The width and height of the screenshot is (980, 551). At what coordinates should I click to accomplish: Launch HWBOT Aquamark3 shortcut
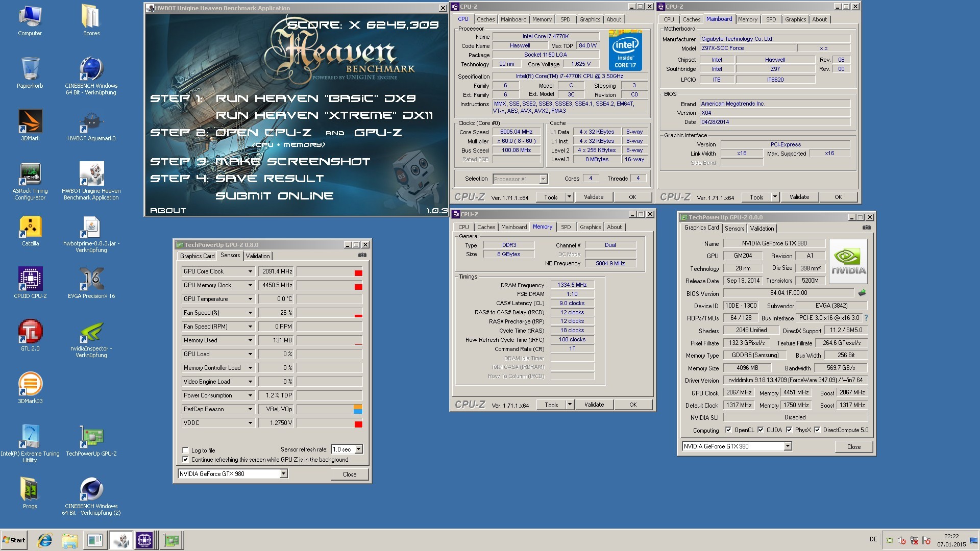(x=91, y=126)
